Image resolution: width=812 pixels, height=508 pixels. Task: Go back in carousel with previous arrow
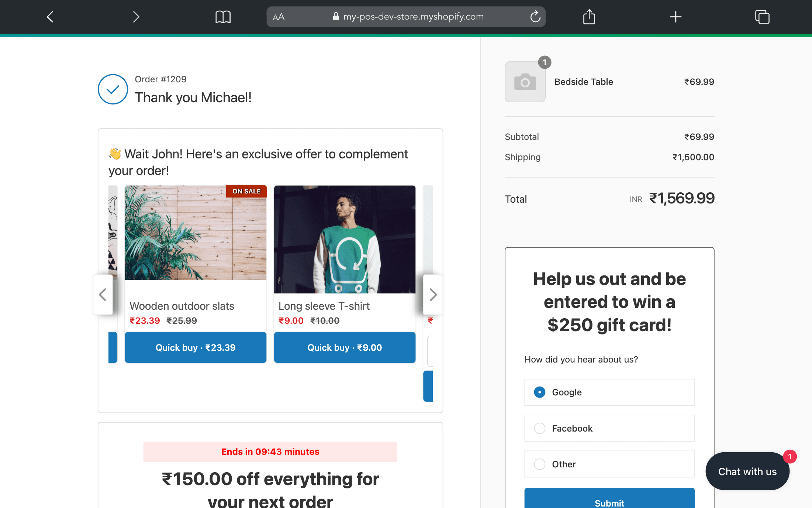(x=103, y=294)
